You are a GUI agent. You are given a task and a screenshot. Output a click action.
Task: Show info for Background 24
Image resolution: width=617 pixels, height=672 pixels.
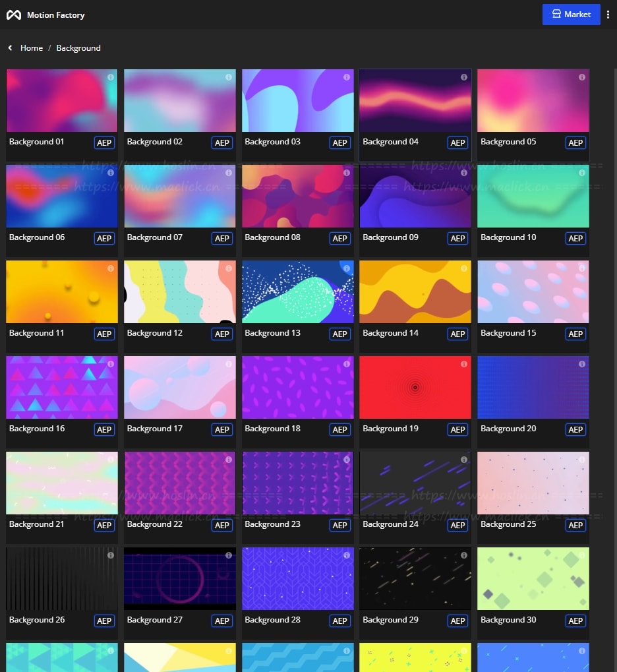tap(463, 460)
